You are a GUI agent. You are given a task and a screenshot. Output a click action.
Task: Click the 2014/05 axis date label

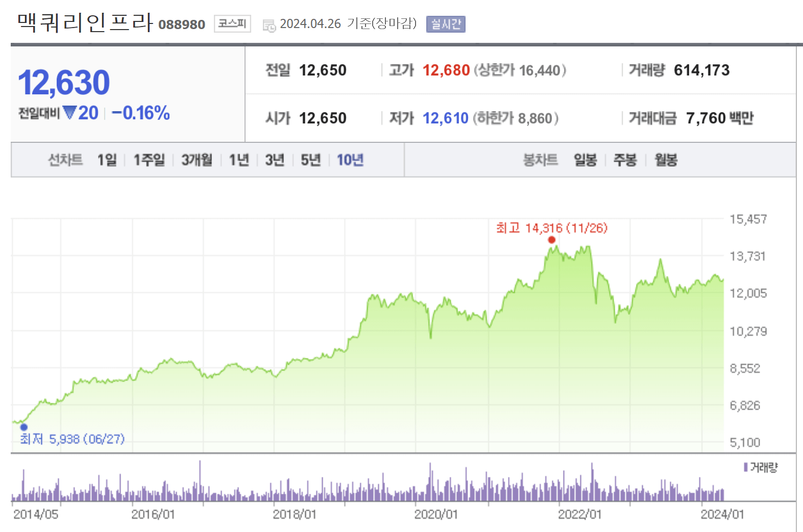click(x=36, y=514)
